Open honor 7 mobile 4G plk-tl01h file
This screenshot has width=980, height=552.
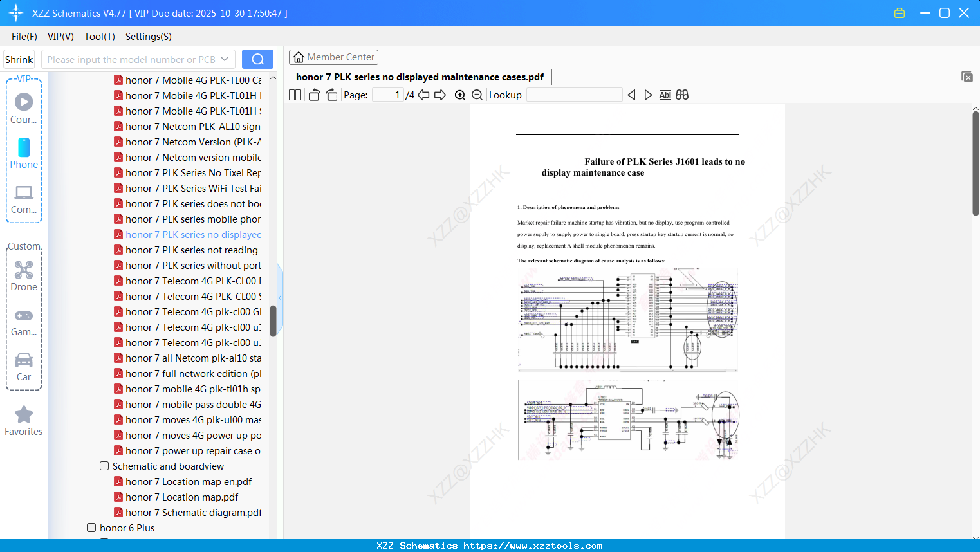point(193,389)
